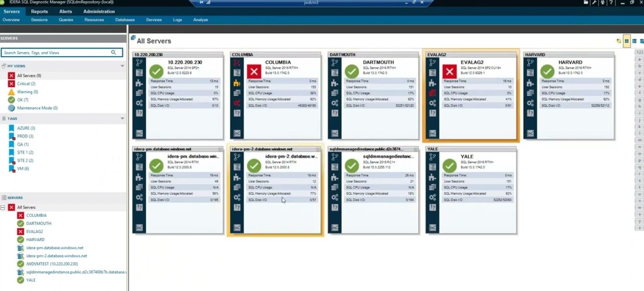644x291 pixels.
Task: Filter view by Warning (0)
Action: pos(27,92)
